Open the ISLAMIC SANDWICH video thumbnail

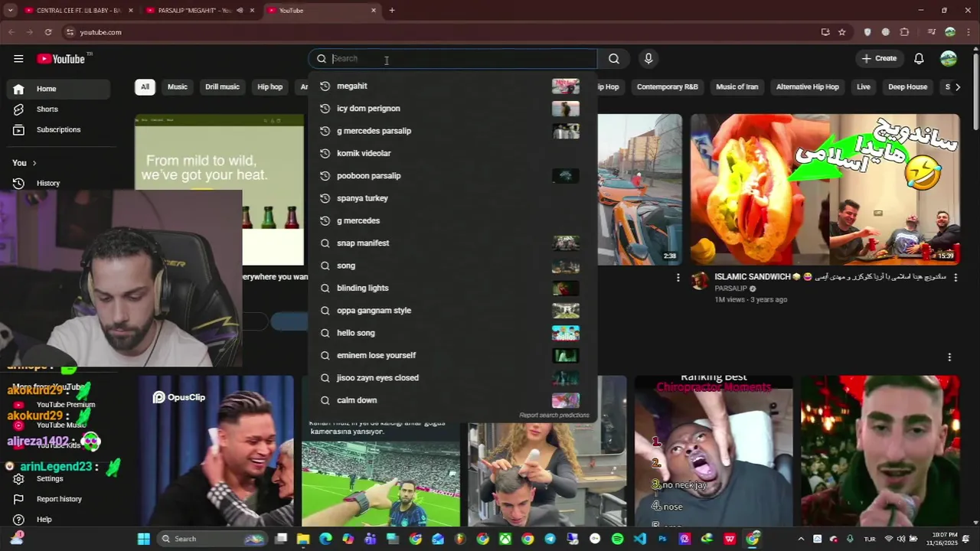(x=825, y=189)
